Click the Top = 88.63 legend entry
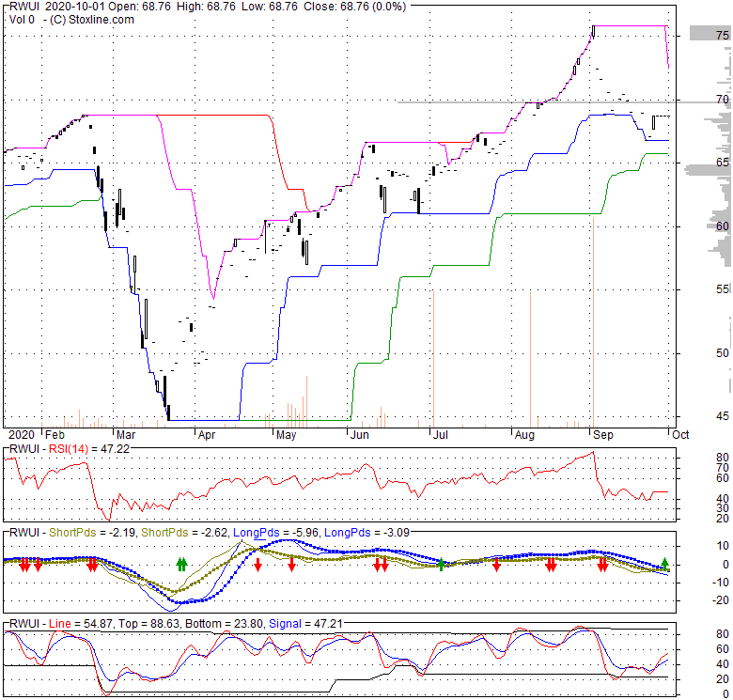Viewport: 733px width, 700px height. click(148, 623)
